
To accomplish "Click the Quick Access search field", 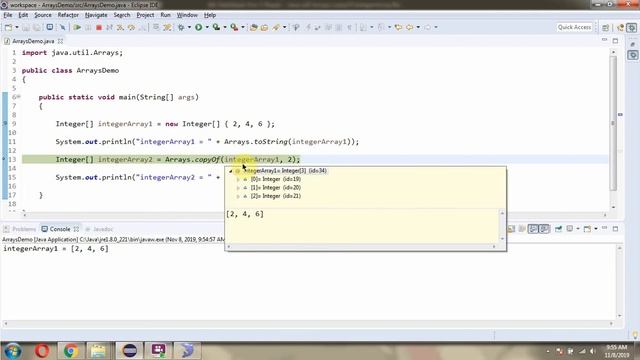I will point(574,27).
